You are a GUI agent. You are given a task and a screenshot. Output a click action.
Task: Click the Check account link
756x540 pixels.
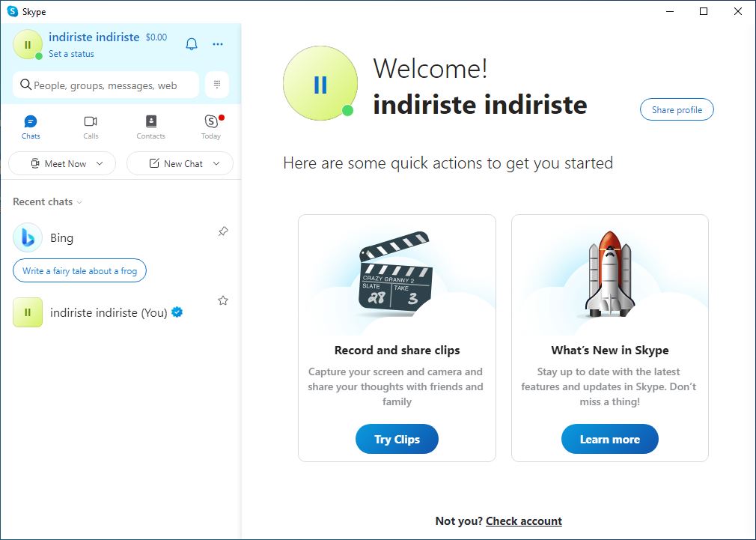pos(524,521)
